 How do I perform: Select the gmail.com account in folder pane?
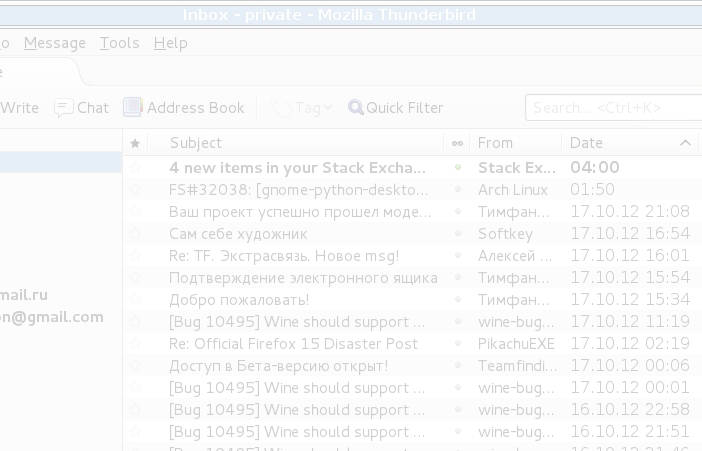[52, 317]
